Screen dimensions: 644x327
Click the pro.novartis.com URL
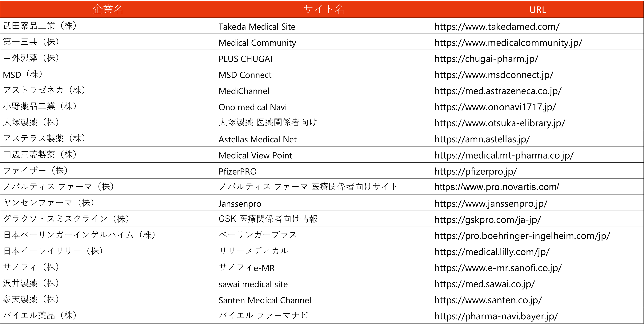click(x=497, y=187)
